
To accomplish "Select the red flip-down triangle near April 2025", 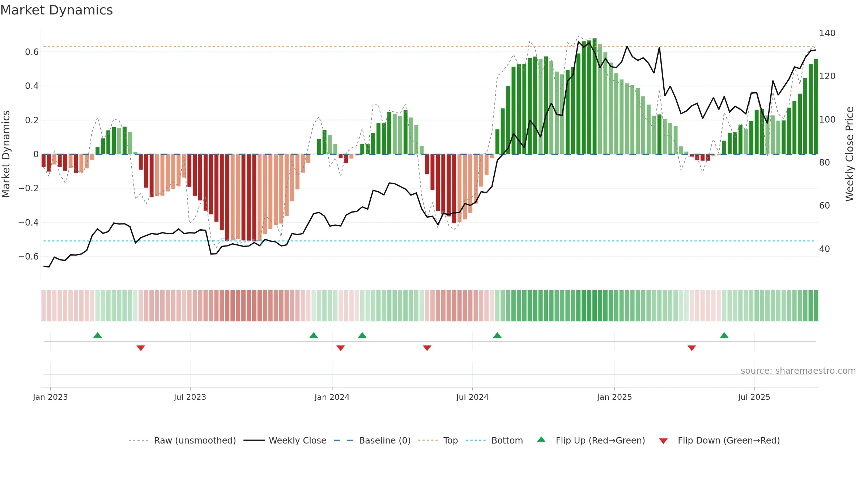I will click(692, 348).
